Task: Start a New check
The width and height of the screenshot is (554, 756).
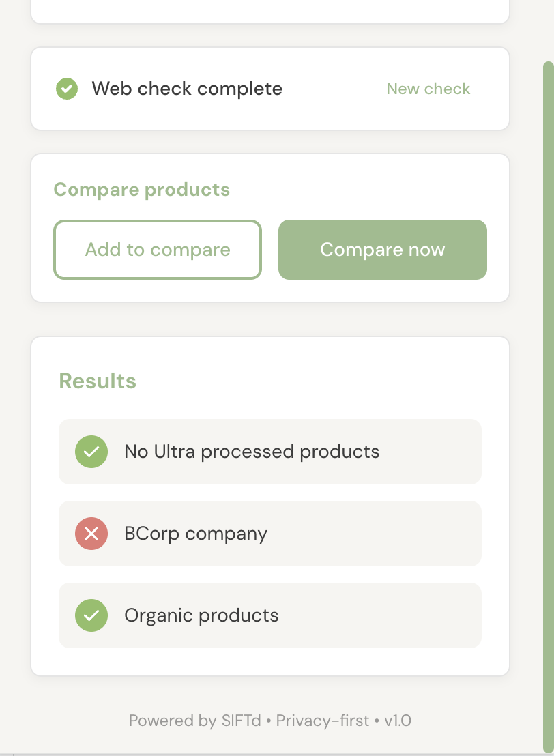Action: (428, 89)
